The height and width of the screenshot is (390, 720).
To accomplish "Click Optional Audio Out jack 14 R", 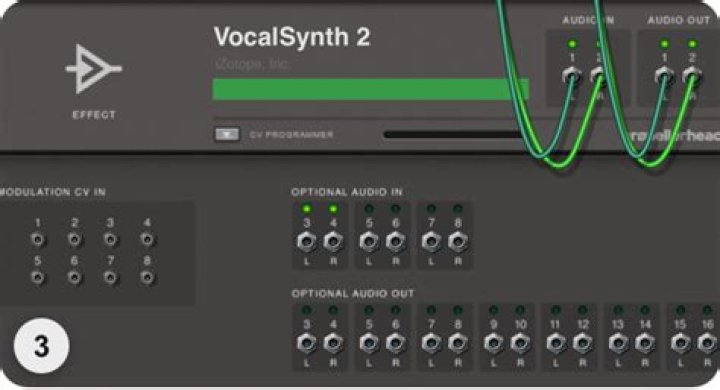I will (645, 343).
